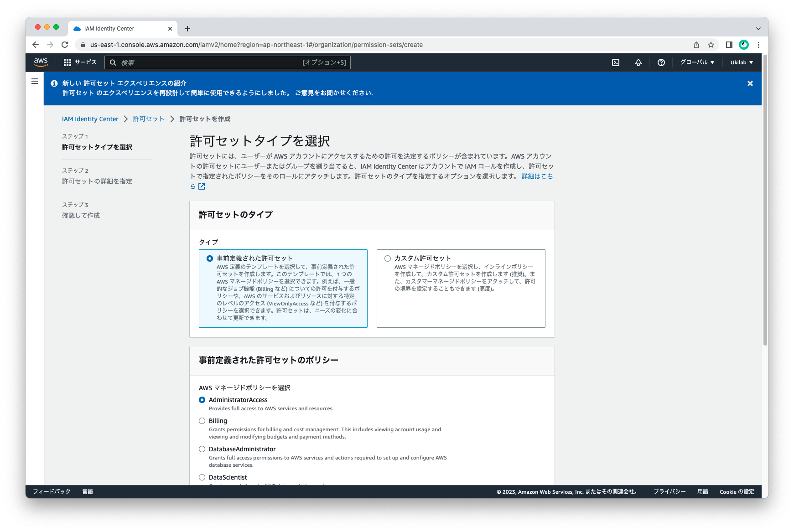Click step 2 許可セットの詳細を指定
Screen dimensions: 794x532
pos(97,181)
